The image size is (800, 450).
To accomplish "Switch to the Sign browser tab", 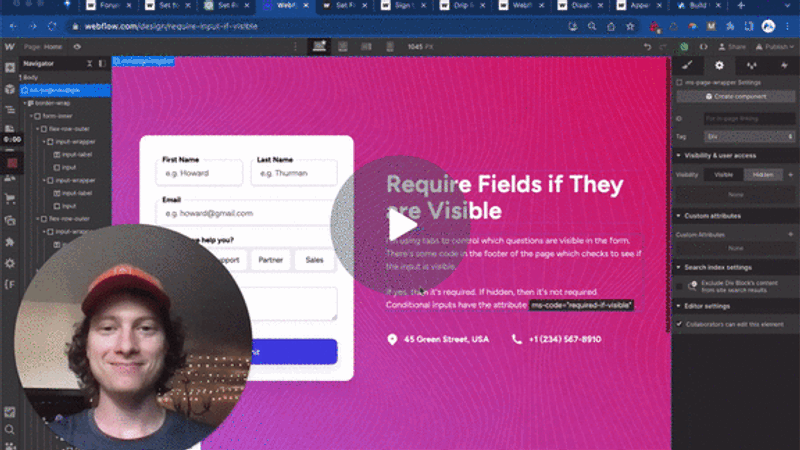I will pos(404,6).
